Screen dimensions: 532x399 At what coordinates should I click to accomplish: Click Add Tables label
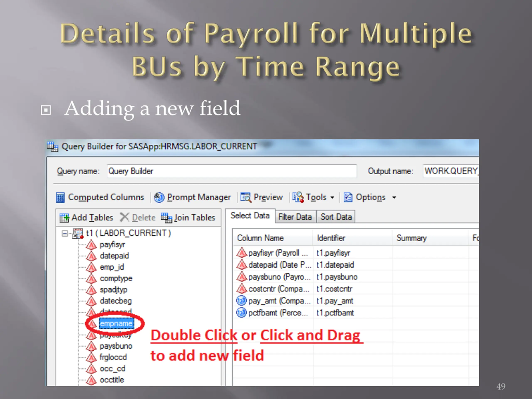(x=92, y=218)
